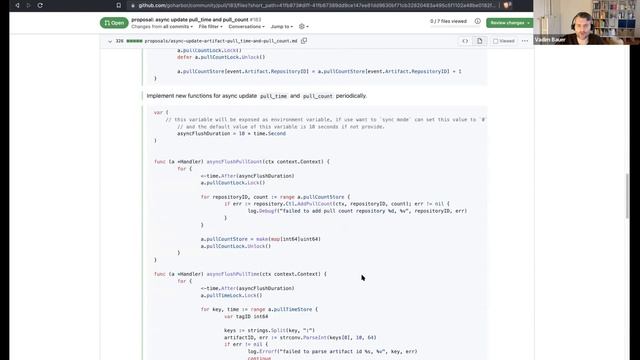Click Vadim Bauer's webcam video thumbnail

click(587, 22)
